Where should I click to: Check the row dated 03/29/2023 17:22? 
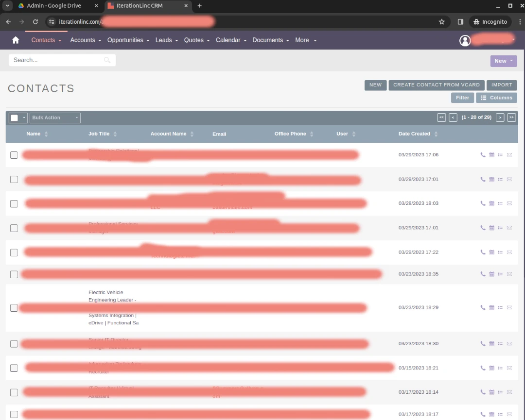click(14, 252)
